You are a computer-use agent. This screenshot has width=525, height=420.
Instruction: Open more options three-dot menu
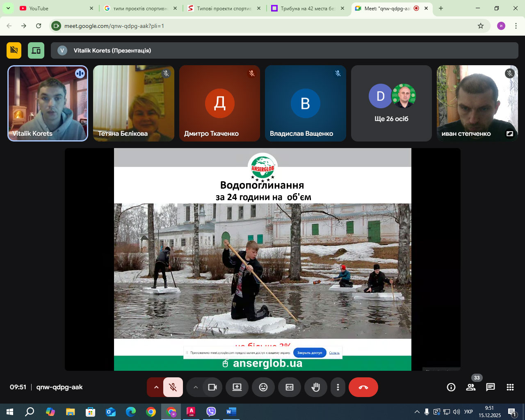338,387
